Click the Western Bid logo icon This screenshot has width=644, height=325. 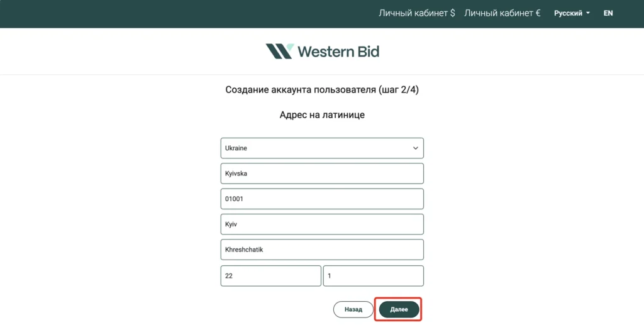coord(280,52)
